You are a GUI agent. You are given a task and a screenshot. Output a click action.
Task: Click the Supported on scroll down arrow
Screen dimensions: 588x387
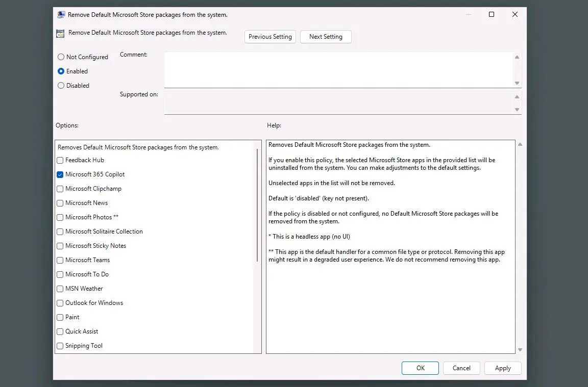point(517,110)
